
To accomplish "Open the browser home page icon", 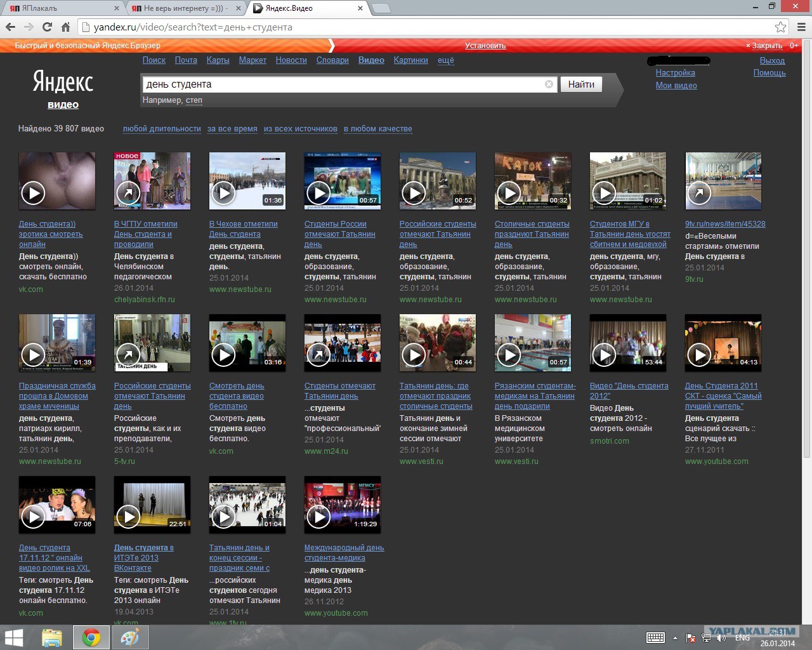I will point(65,27).
